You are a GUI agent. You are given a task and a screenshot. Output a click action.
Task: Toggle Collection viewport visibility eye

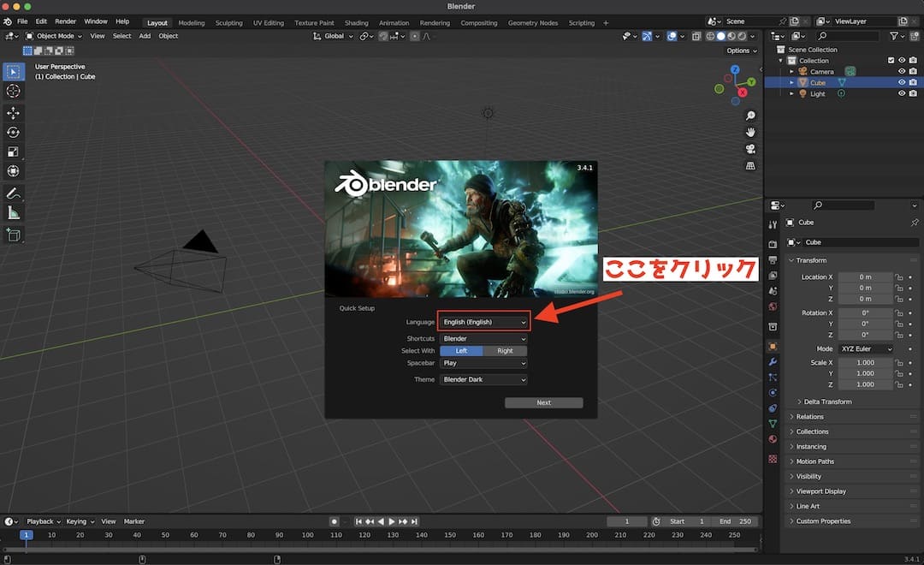[902, 60]
